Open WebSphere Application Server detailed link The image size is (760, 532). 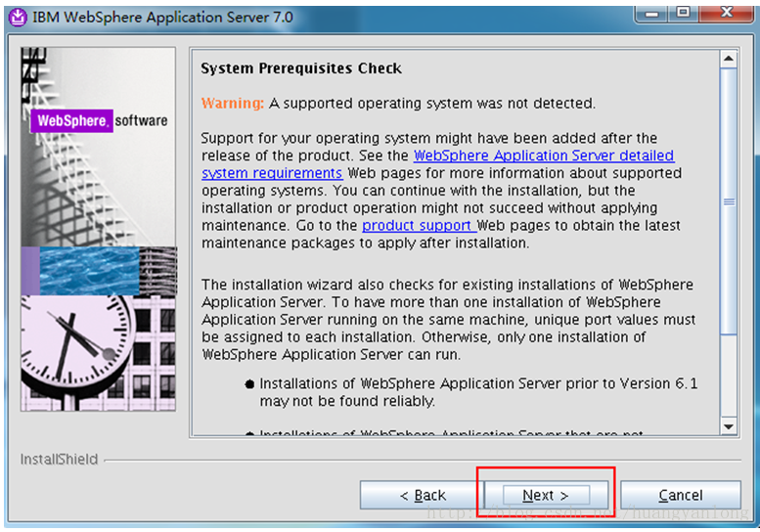(544, 155)
